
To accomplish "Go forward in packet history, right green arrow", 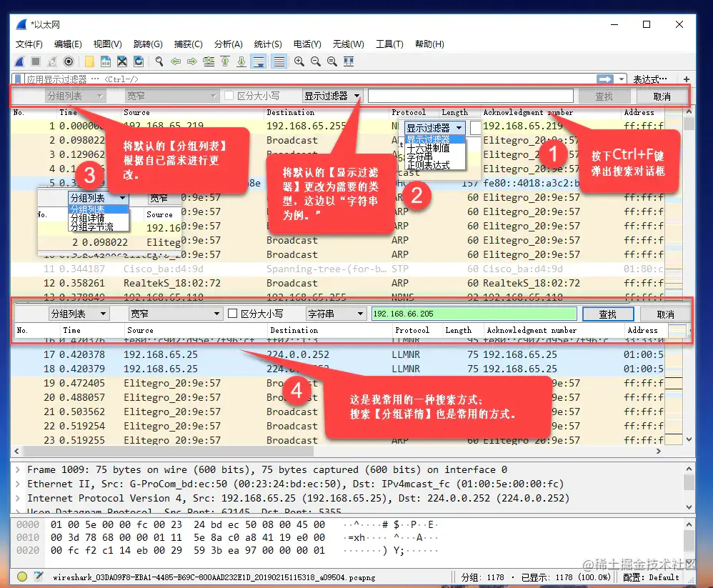I will click(x=192, y=61).
